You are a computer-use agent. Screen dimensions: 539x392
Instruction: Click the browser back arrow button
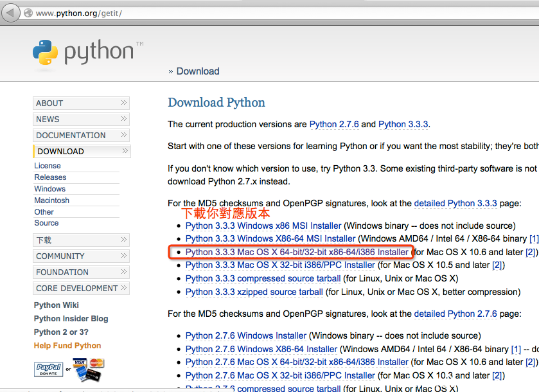coord(11,13)
